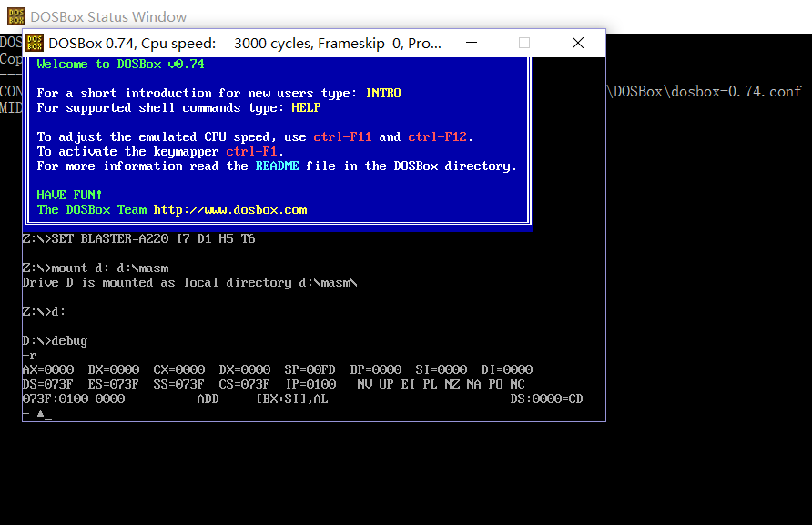Click the ADD instruction mnemonic
The image size is (812, 525).
pyautogui.click(x=208, y=399)
